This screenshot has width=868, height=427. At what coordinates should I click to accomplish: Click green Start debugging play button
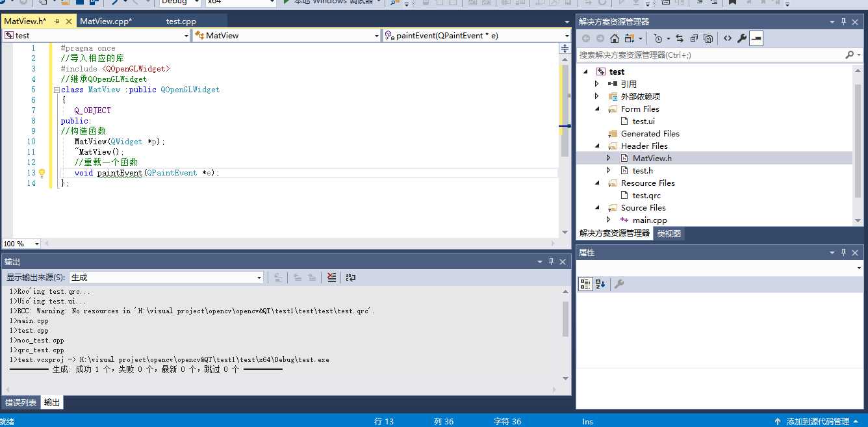[287, 3]
